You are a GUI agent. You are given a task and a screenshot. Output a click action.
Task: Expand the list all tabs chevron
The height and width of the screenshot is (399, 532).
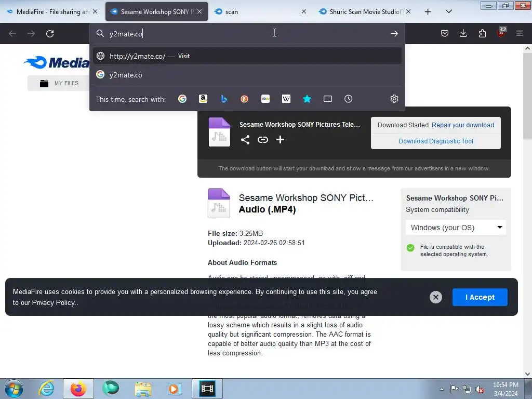tap(448, 11)
